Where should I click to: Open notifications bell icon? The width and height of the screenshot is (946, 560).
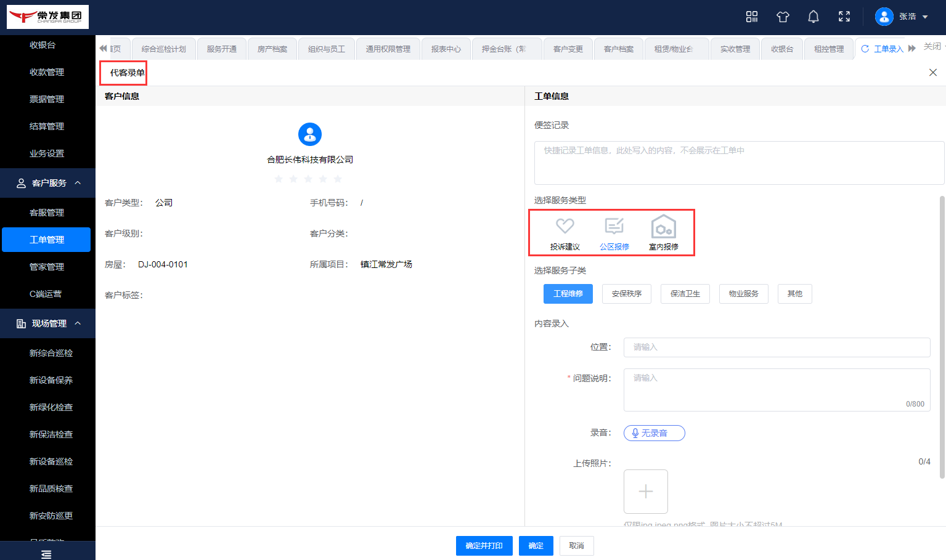click(x=813, y=17)
